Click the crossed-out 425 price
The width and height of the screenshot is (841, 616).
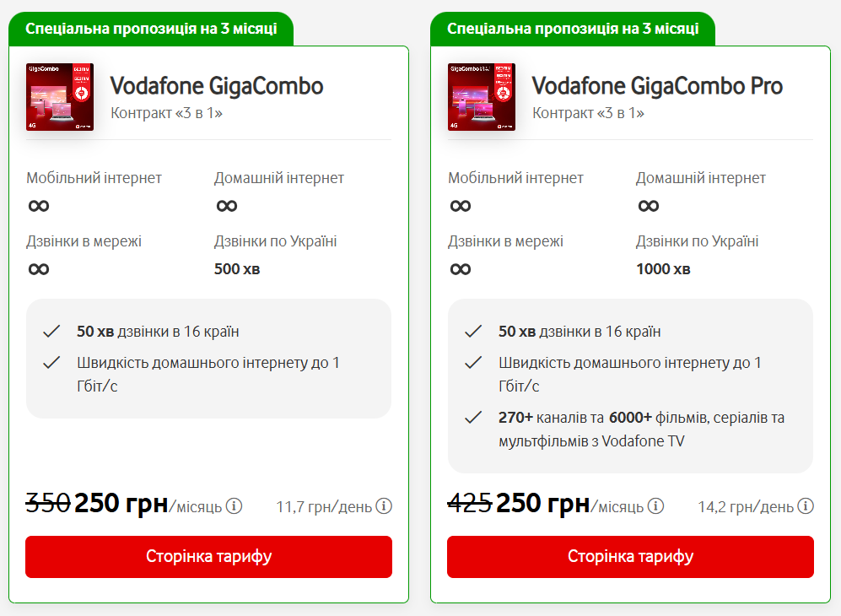(x=469, y=504)
